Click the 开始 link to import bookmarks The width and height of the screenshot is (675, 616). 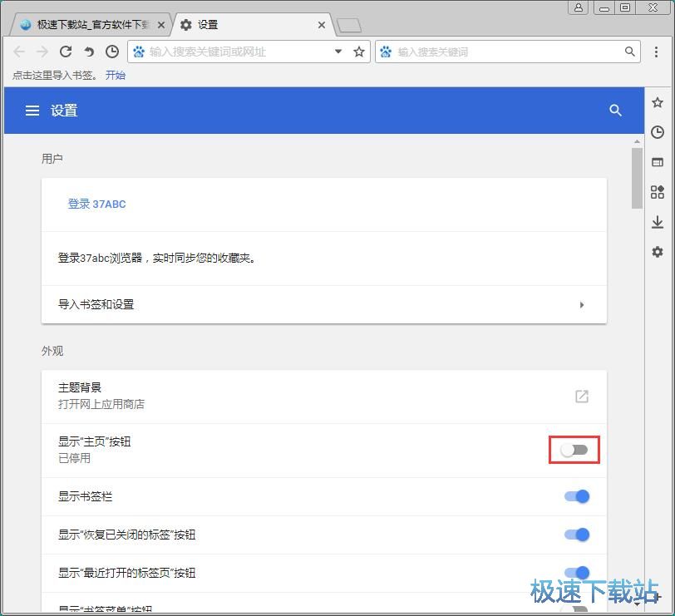click(x=116, y=75)
